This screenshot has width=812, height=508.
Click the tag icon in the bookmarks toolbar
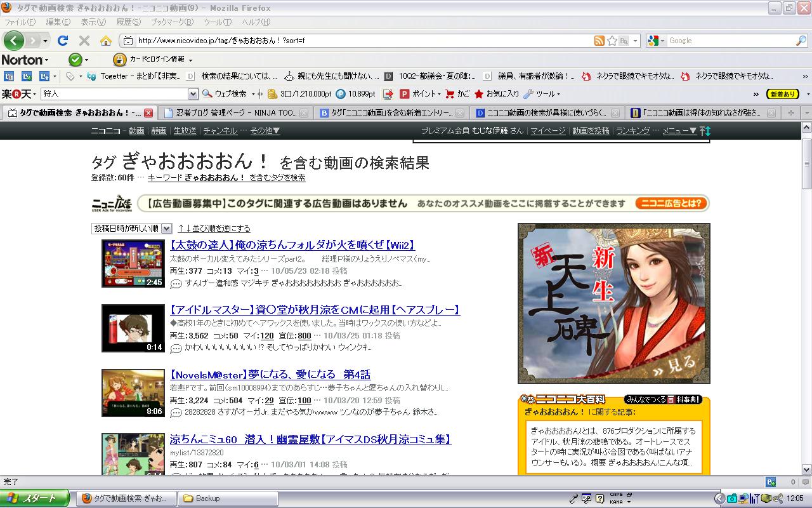click(x=70, y=76)
